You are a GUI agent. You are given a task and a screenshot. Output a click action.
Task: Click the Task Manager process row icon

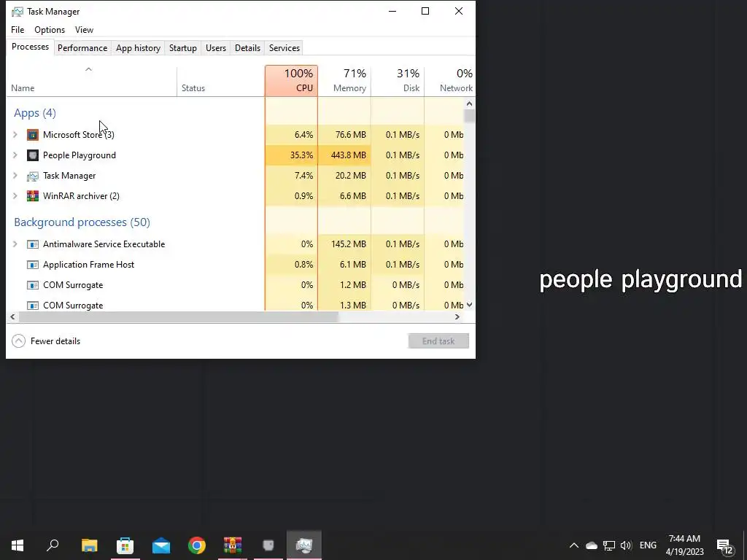point(32,176)
